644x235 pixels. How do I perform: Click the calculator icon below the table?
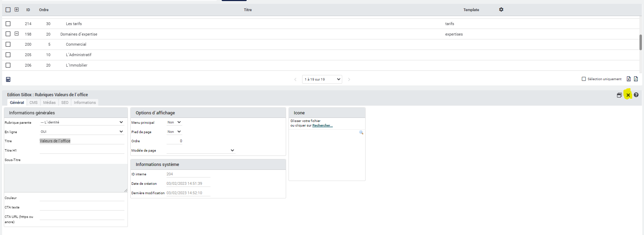(8, 79)
